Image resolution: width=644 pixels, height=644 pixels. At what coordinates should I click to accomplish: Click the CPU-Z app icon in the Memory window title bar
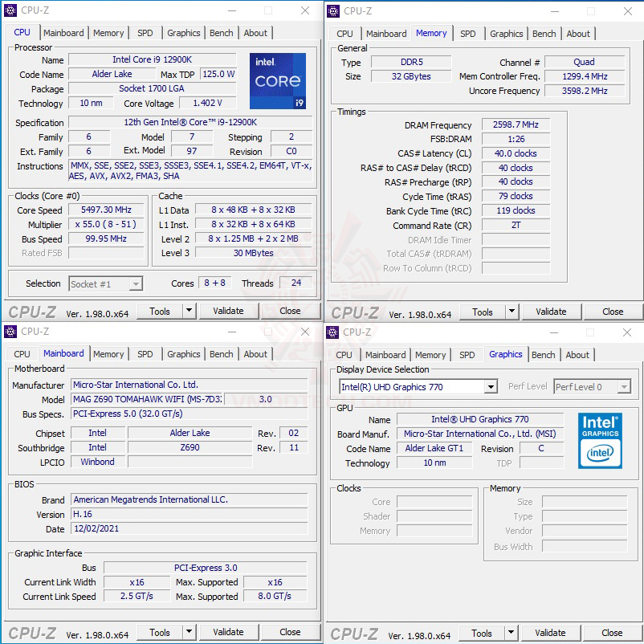click(x=333, y=11)
